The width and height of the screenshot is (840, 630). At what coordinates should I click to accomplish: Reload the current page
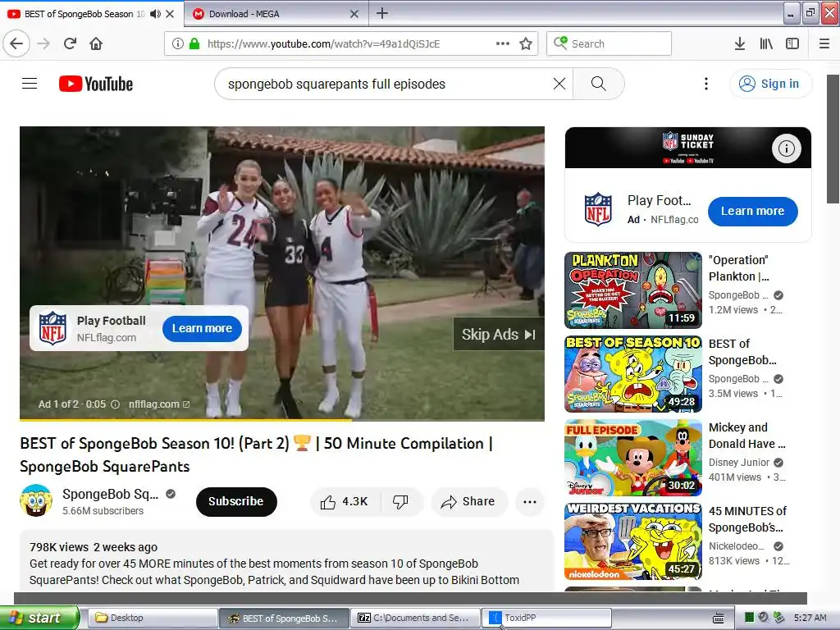pos(71,43)
